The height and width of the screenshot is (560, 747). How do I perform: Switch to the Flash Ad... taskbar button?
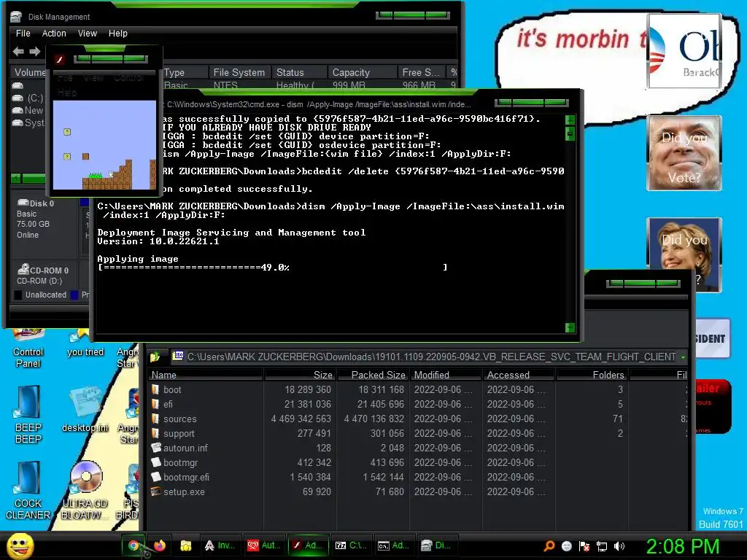307,545
